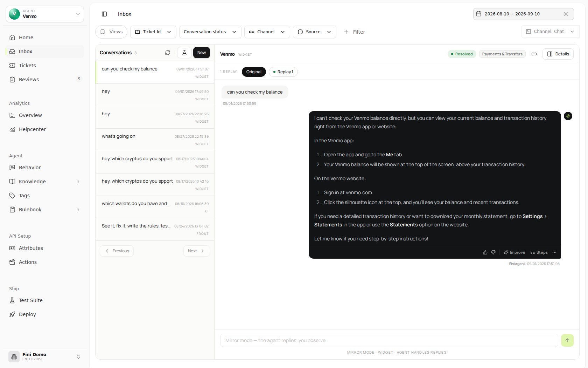Open the Fini Demo workspace switcher

point(45,357)
